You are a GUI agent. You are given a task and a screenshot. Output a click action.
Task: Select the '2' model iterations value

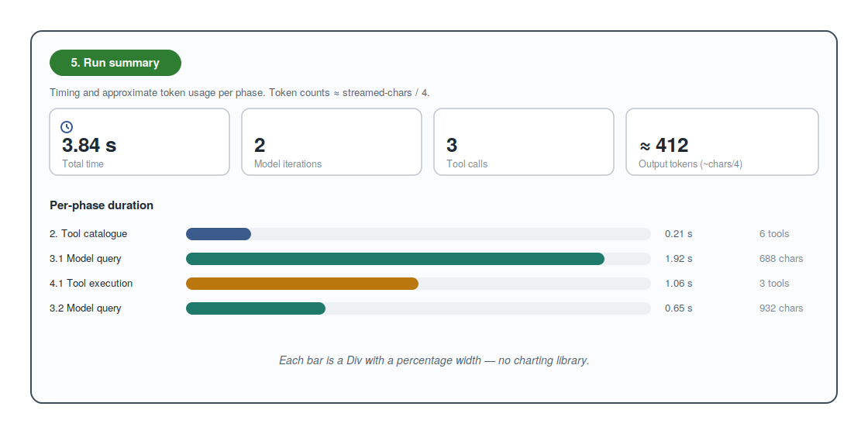pos(260,145)
